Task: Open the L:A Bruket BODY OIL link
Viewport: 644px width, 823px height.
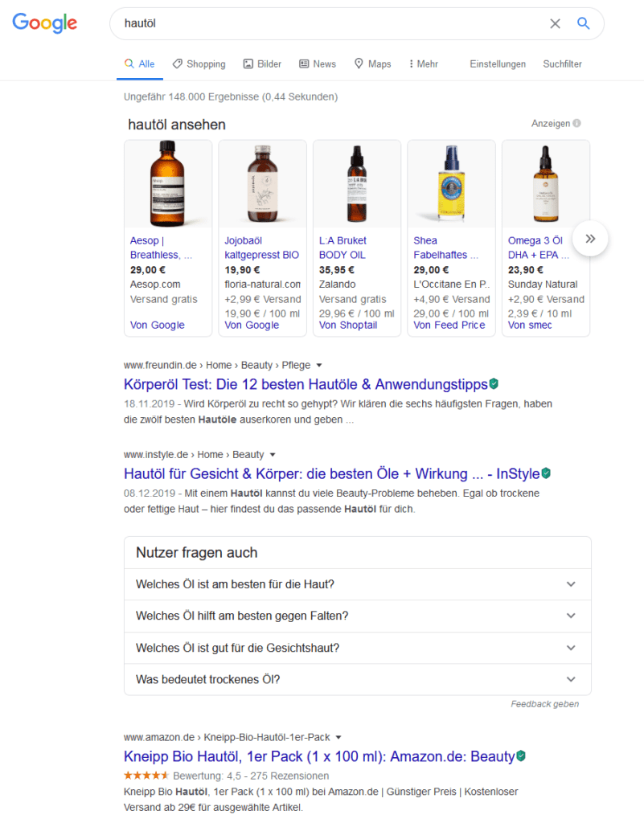Action: point(343,248)
